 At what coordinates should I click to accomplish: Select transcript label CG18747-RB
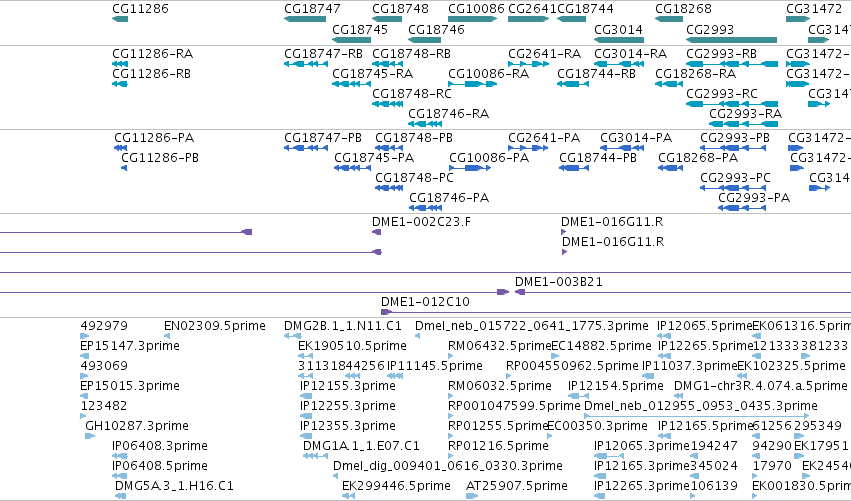(x=323, y=54)
